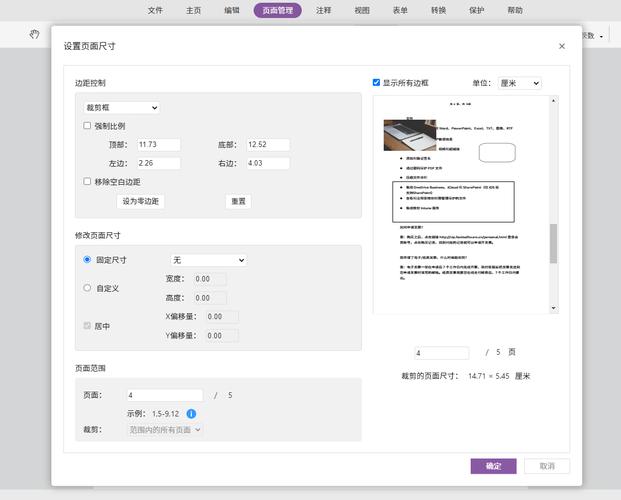Click the 重置 button
Image resolution: width=621 pixels, height=500 pixels.
pyautogui.click(x=238, y=201)
